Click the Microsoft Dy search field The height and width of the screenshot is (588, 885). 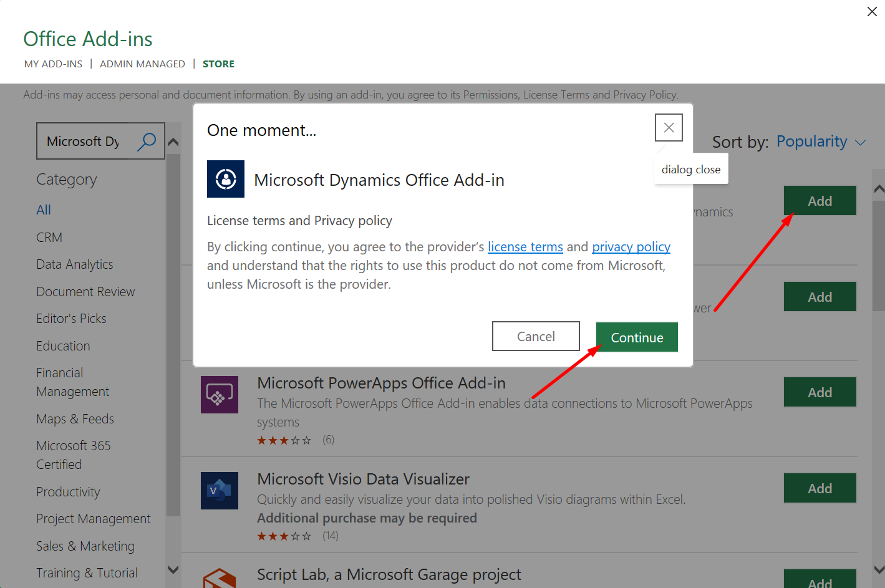coord(100,141)
